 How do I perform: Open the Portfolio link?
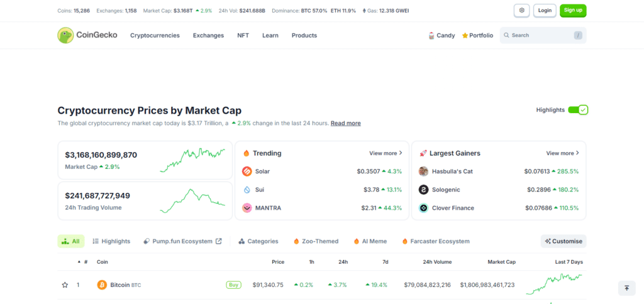tap(477, 36)
